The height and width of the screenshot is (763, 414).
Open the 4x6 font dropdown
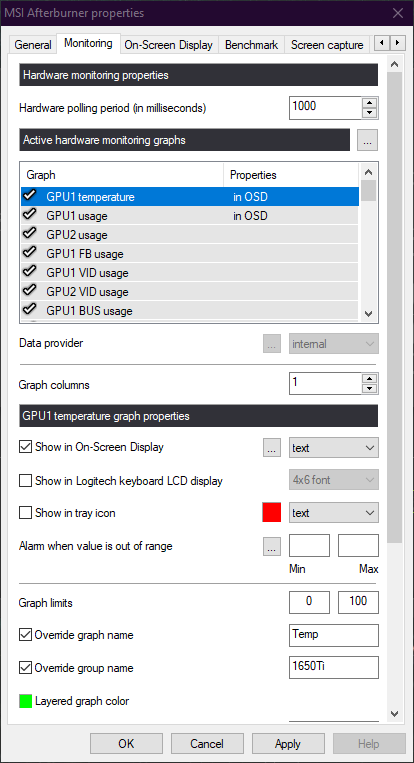coord(334,480)
